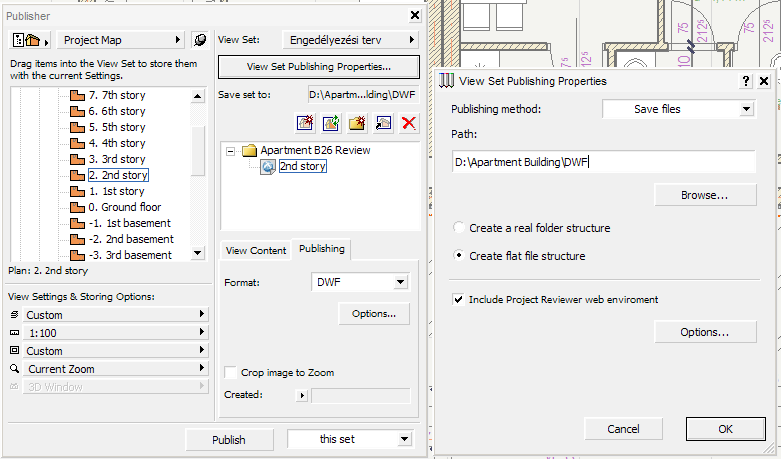This screenshot has height=459, width=781.
Task: Close the View Set Publishing Properties dialog
Action: click(x=764, y=81)
